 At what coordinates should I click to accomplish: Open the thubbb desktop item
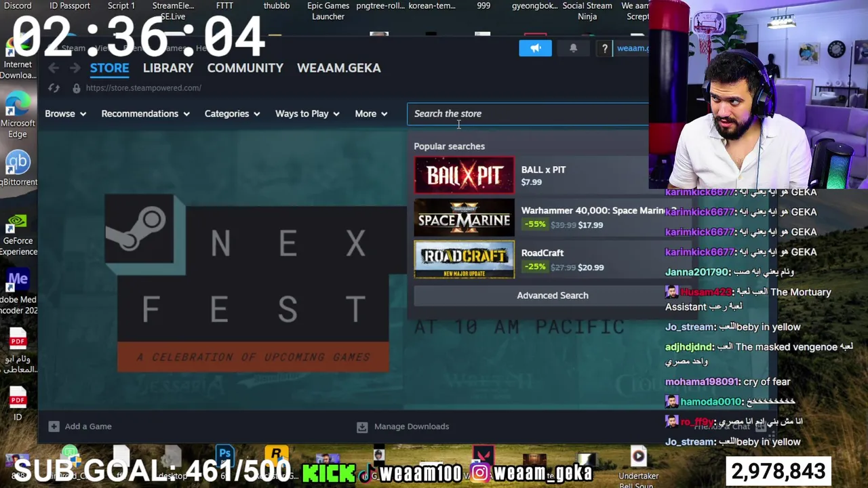[x=277, y=5]
